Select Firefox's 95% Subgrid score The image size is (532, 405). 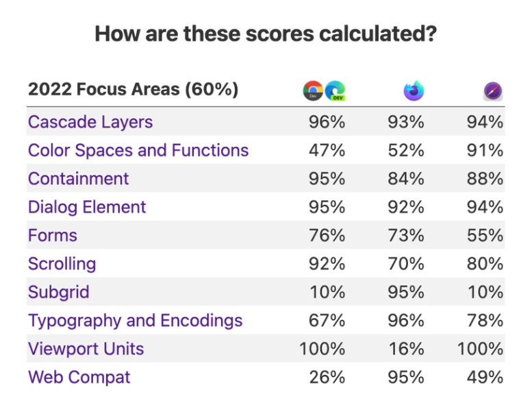coord(406,293)
